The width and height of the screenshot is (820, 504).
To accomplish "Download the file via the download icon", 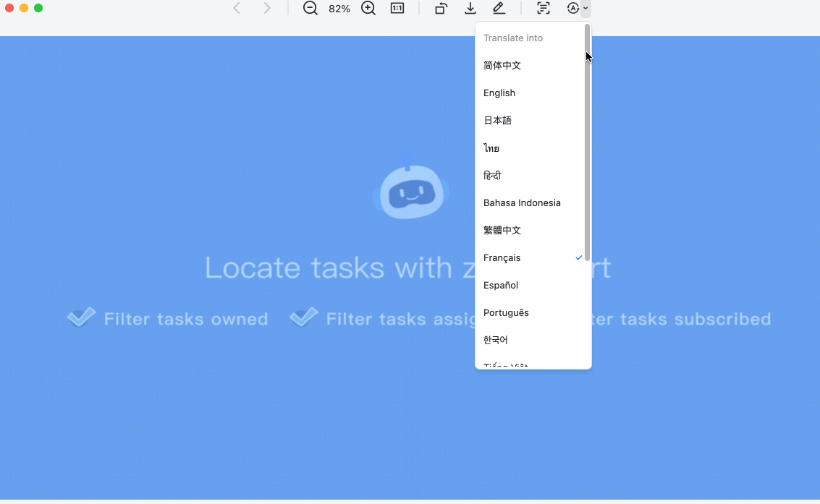I will [x=470, y=9].
